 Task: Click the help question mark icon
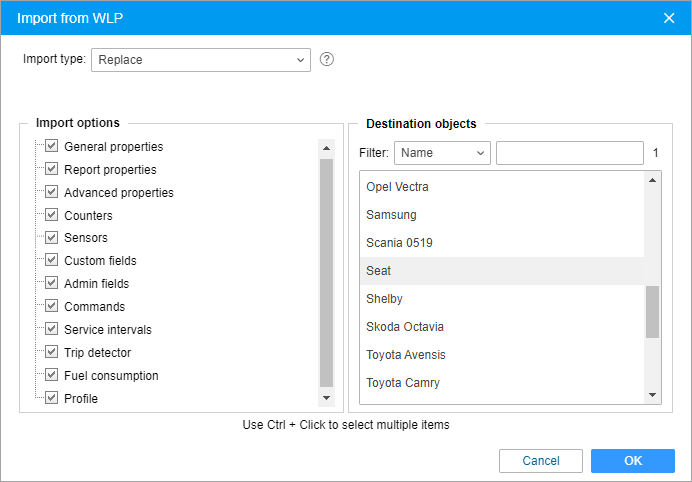pos(327,59)
